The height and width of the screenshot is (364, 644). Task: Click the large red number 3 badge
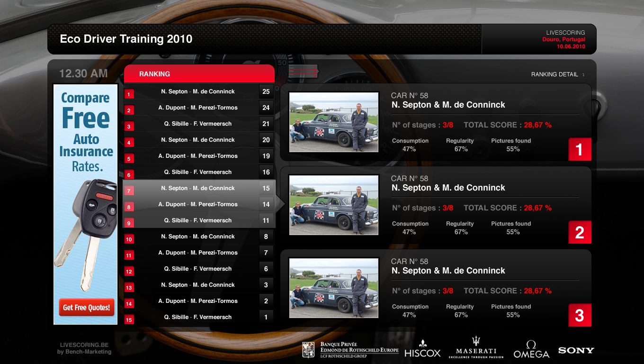(x=580, y=315)
